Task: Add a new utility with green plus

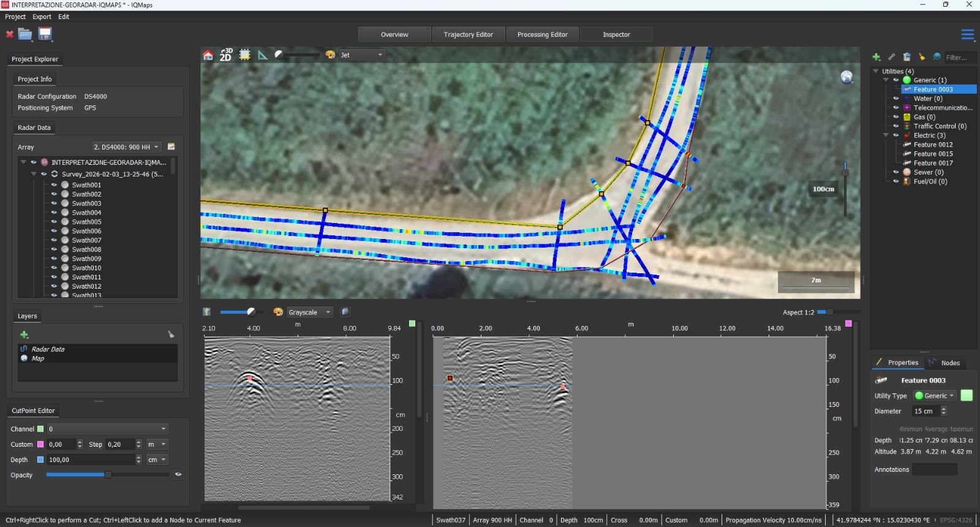Action: pyautogui.click(x=876, y=57)
